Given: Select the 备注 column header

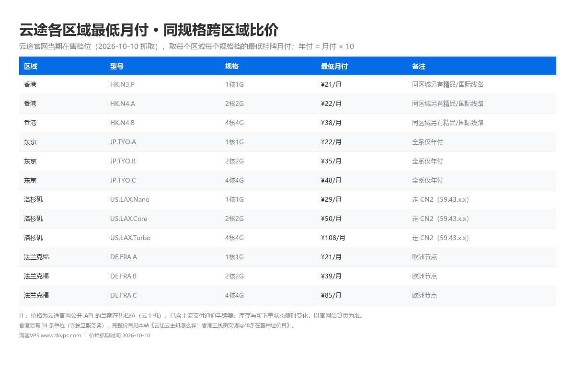Looking at the screenshot, I should 419,66.
